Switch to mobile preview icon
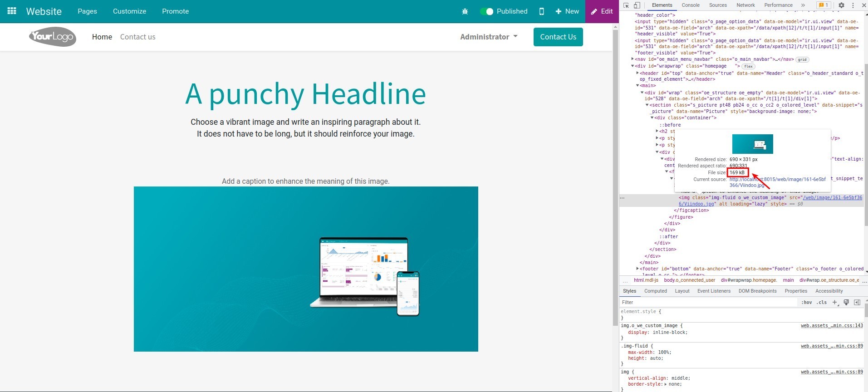This screenshot has height=392, width=868. coord(541,11)
